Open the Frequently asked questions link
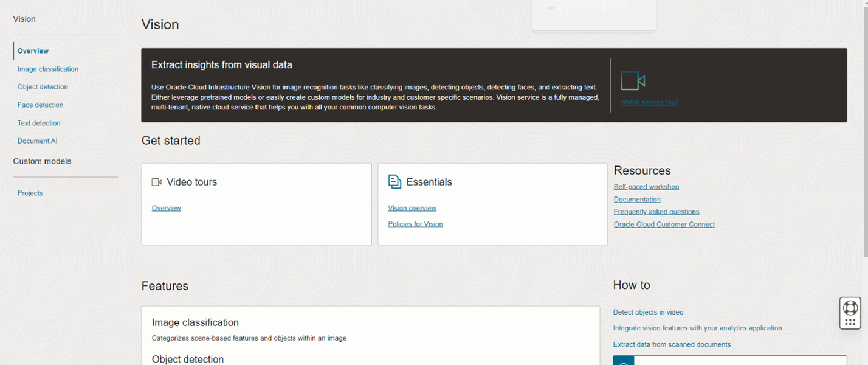 (x=656, y=212)
